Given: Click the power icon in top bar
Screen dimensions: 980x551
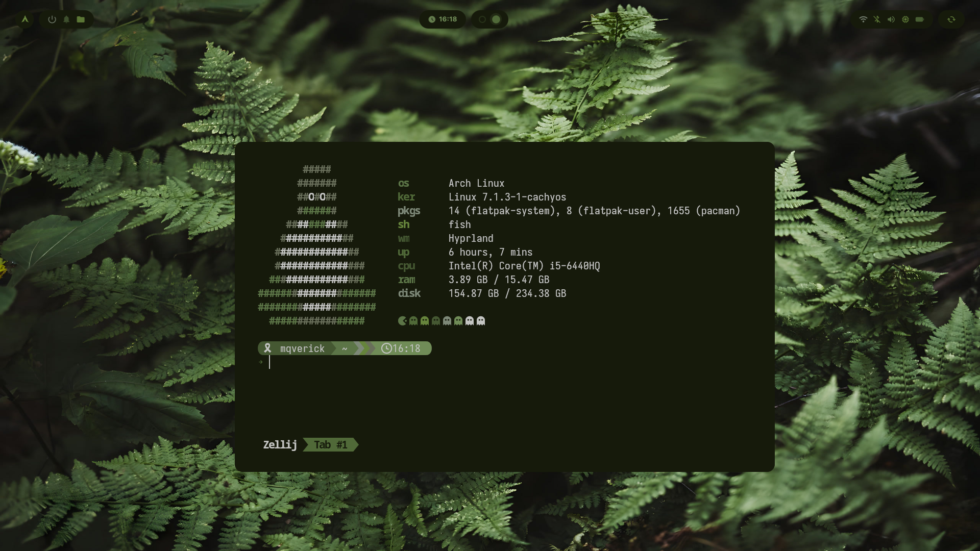Looking at the screenshot, I should (x=52, y=19).
